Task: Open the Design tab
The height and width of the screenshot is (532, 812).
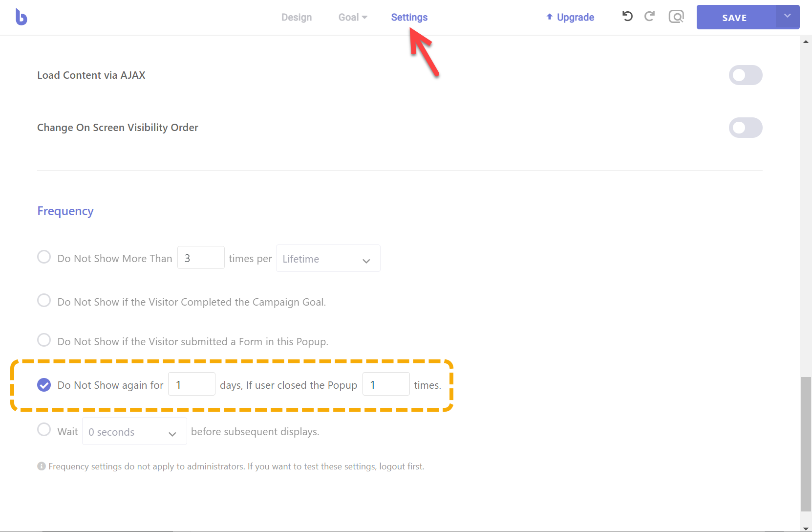Action: point(297,17)
